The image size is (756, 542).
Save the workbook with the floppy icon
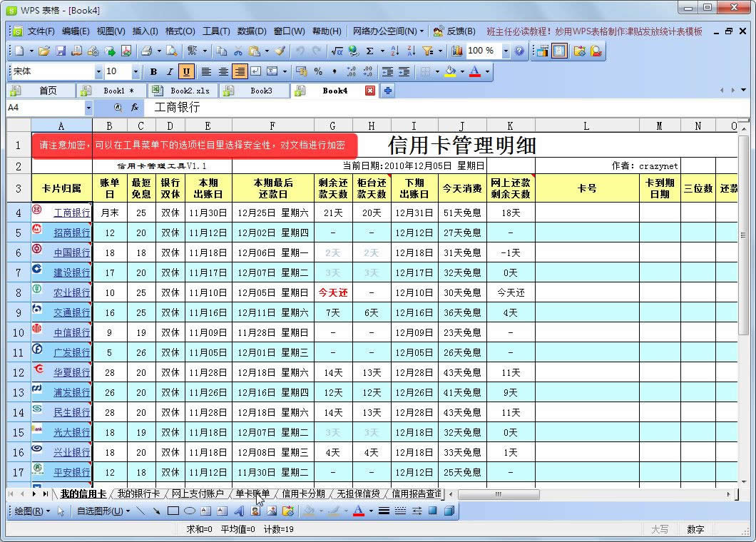tap(61, 51)
